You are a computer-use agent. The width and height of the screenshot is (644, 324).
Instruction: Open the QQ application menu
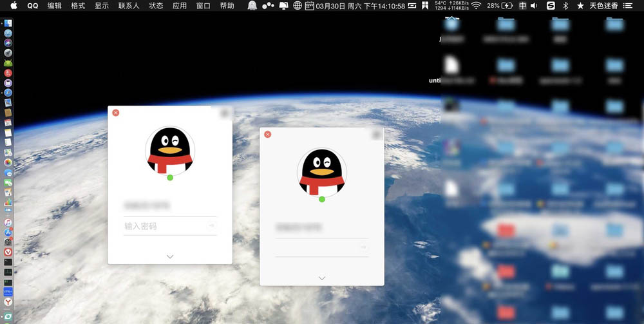click(33, 6)
